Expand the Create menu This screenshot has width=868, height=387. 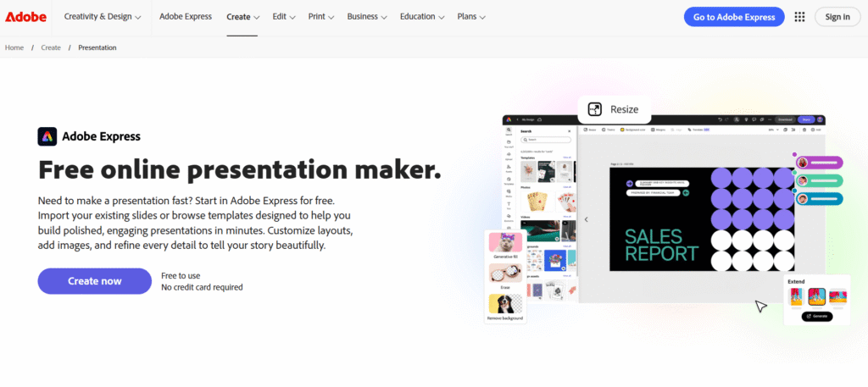coord(242,17)
